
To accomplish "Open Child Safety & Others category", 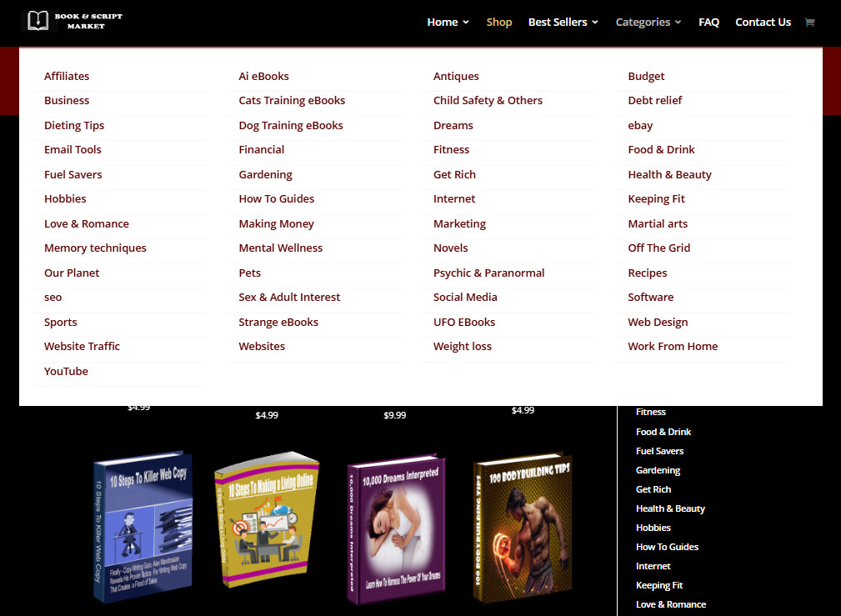I will pos(488,100).
